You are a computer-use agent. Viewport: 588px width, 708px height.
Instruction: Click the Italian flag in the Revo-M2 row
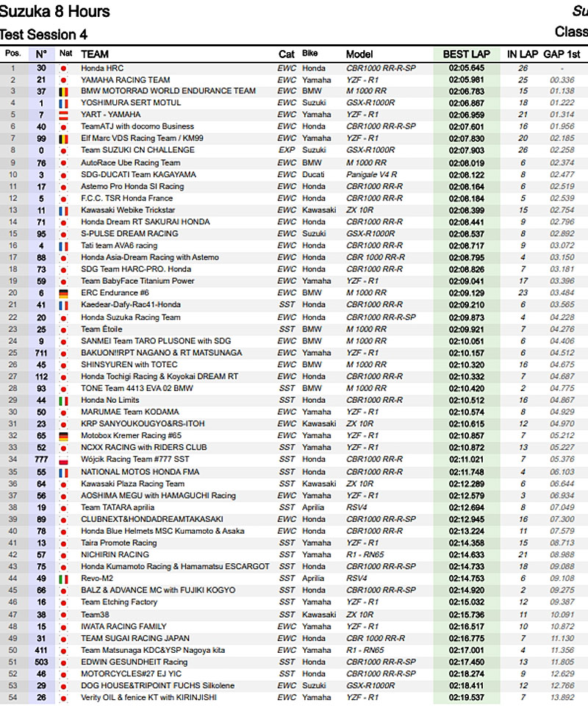65,579
